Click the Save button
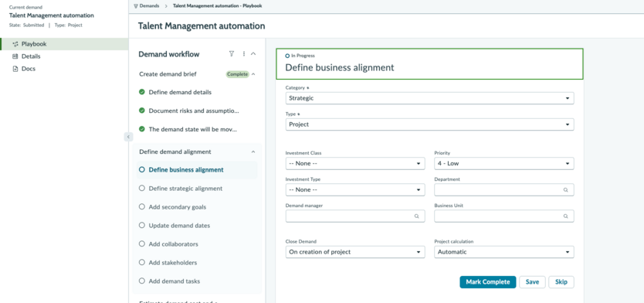Screen dimensions: 644x303 tap(532, 282)
